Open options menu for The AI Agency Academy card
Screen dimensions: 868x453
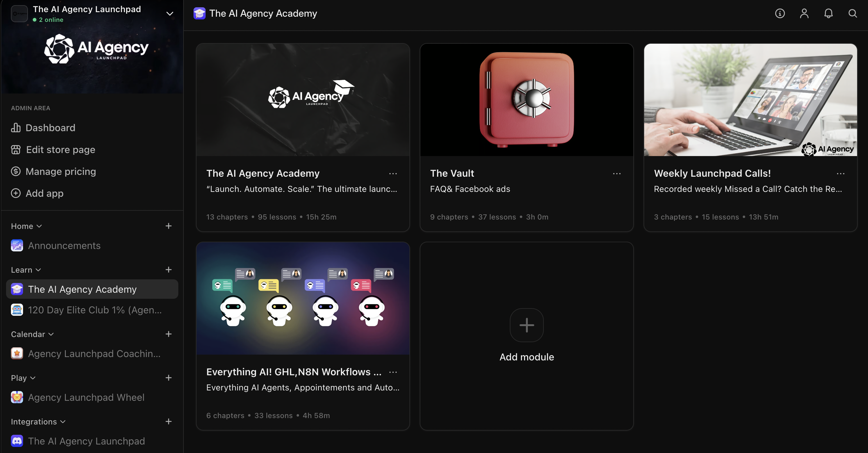[393, 173]
